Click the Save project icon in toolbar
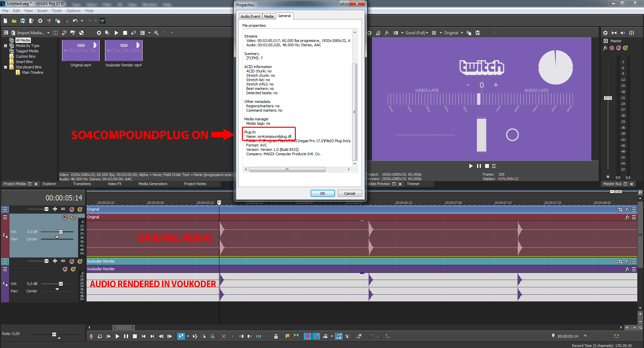Viewport: 644px width, 348px height. click(x=23, y=21)
